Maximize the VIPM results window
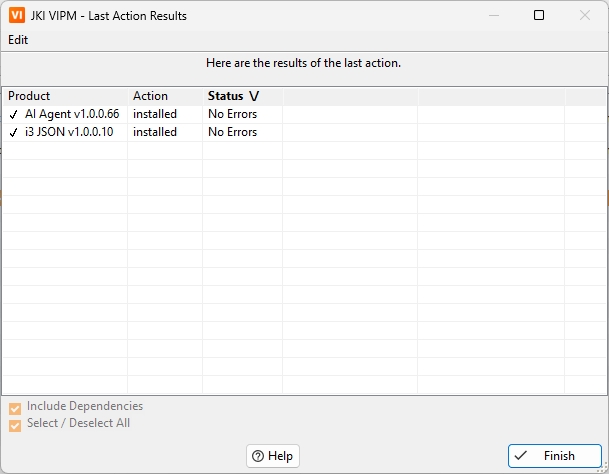Image resolution: width=609 pixels, height=474 pixels. click(x=539, y=16)
